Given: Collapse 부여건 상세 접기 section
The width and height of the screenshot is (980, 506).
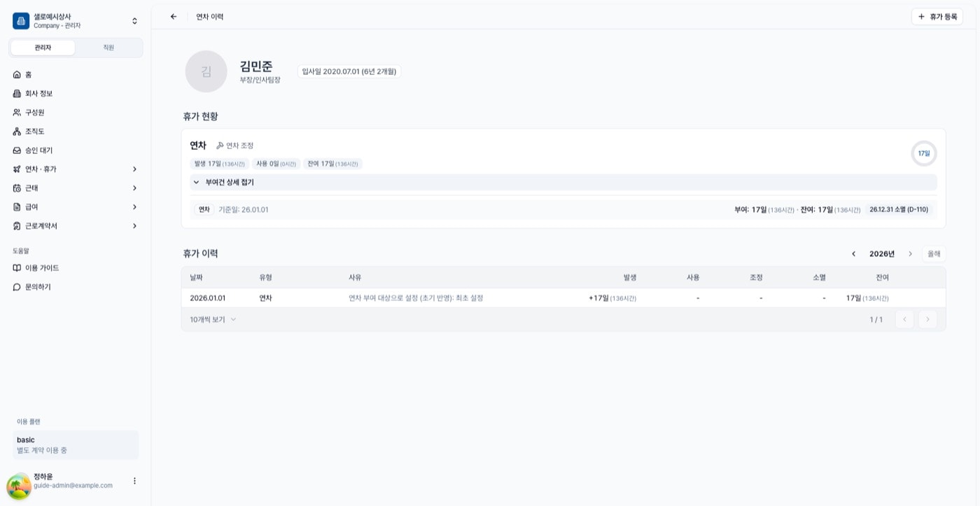Looking at the screenshot, I should (x=563, y=182).
